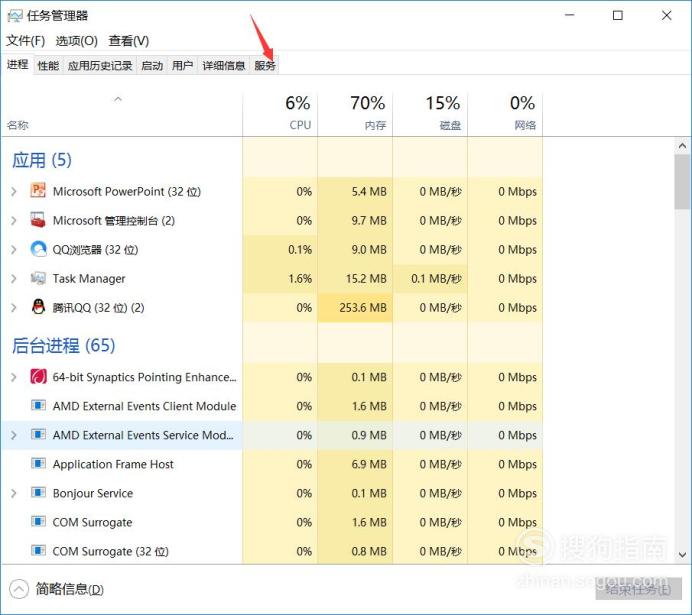
Task: Click the Microsoft PowerPoint app icon
Action: pos(38,191)
